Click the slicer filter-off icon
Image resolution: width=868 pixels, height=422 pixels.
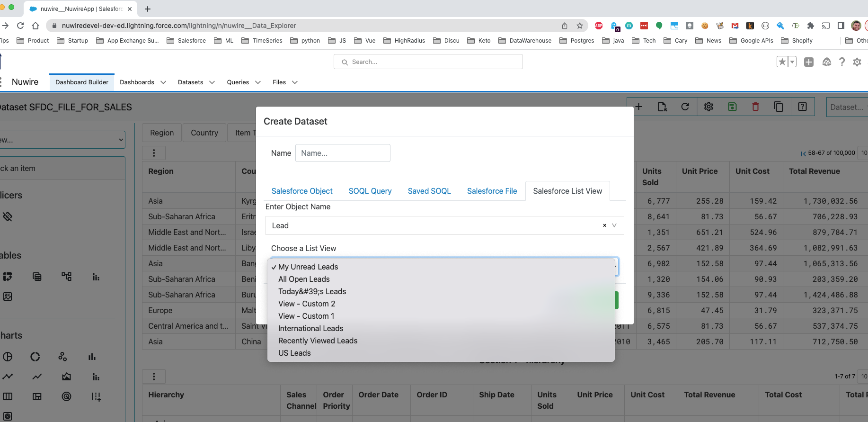pos(8,217)
